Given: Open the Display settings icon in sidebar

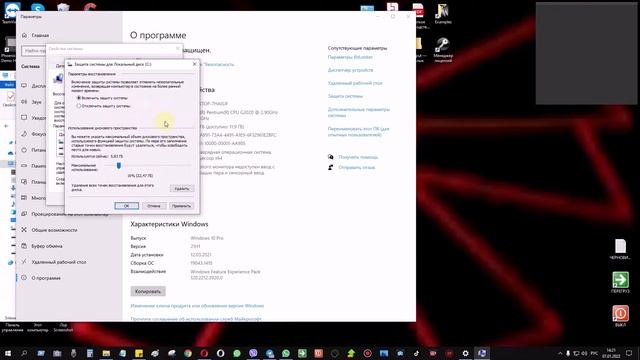Looking at the screenshot, I should coord(24,86).
